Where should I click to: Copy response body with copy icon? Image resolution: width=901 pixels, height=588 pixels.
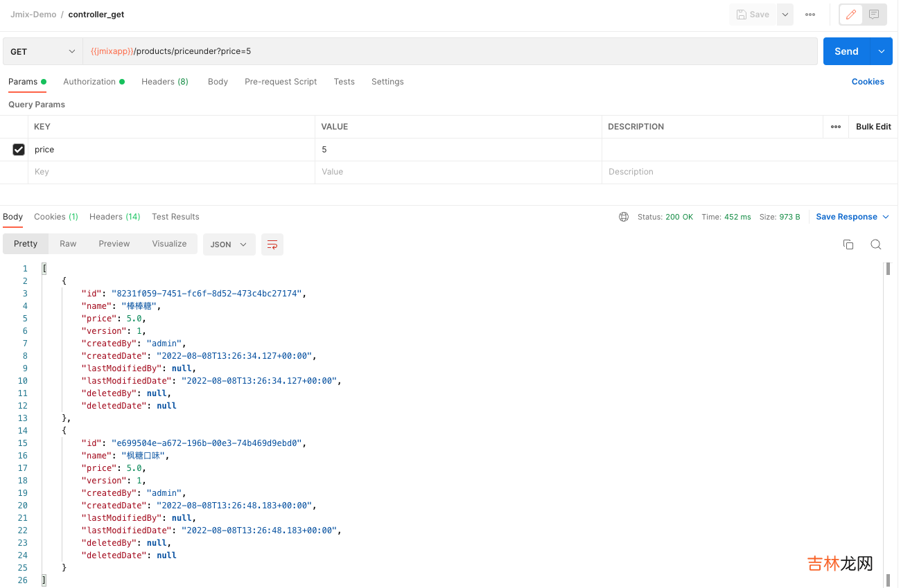pos(848,244)
